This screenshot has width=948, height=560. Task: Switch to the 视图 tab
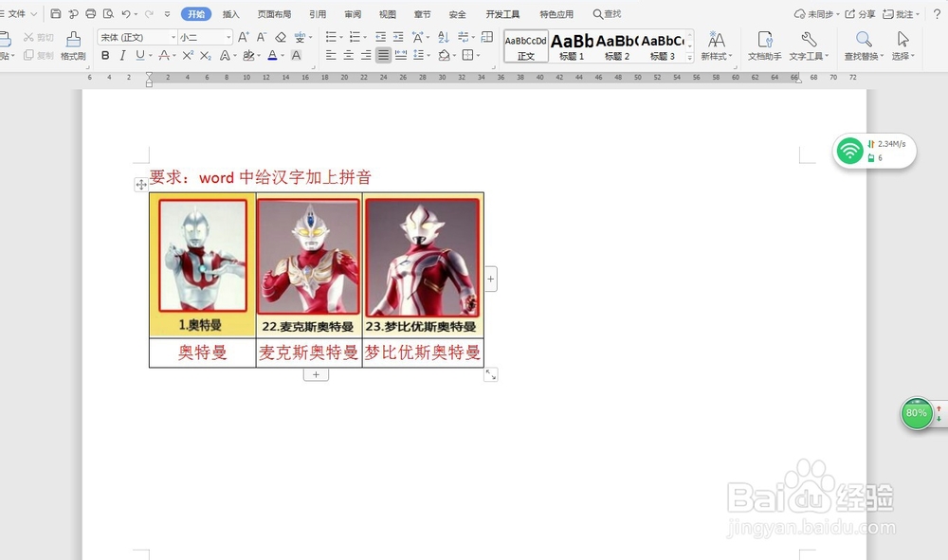388,14
